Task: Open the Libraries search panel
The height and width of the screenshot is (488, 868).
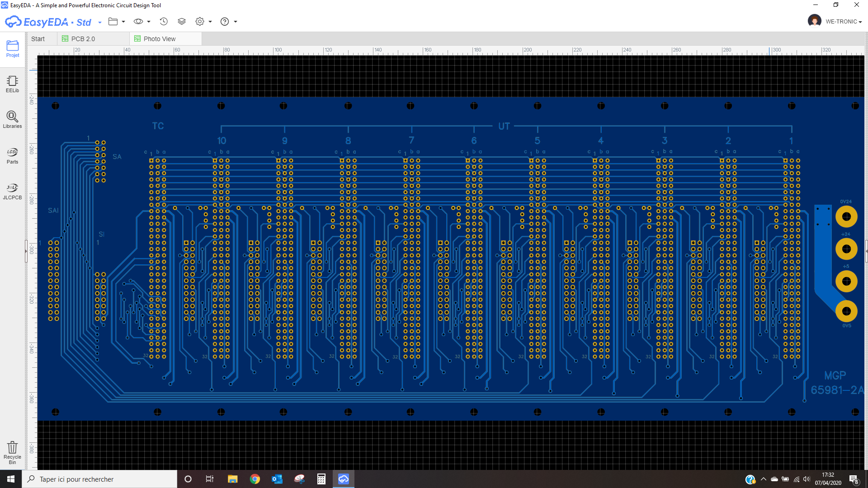Action: click(x=13, y=120)
